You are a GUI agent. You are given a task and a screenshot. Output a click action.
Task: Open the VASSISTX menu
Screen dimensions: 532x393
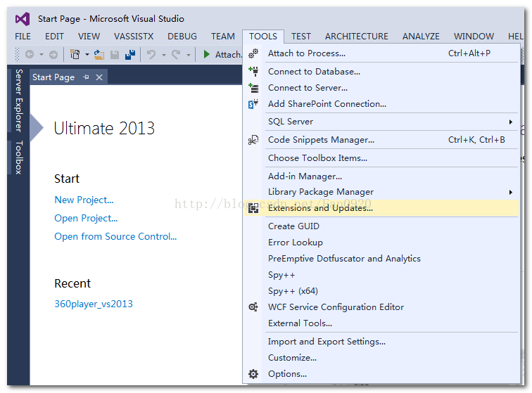tap(134, 37)
